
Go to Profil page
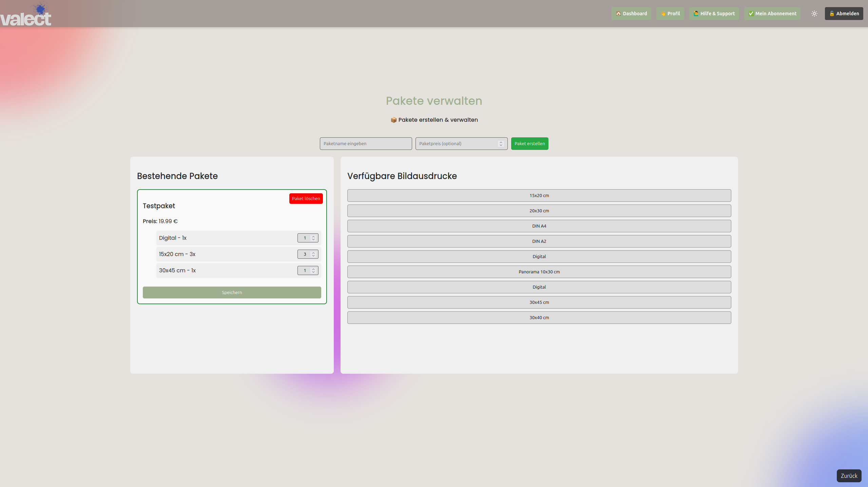point(670,14)
